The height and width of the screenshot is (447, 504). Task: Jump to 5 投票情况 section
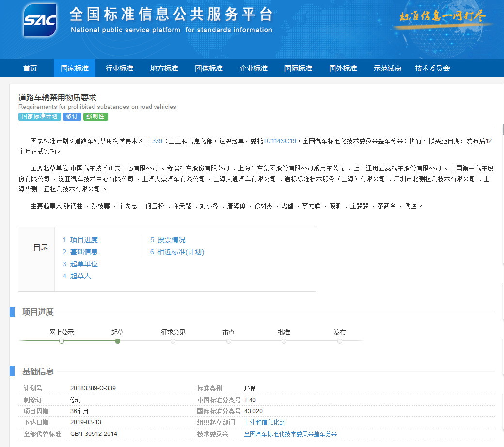pyautogui.click(x=168, y=240)
